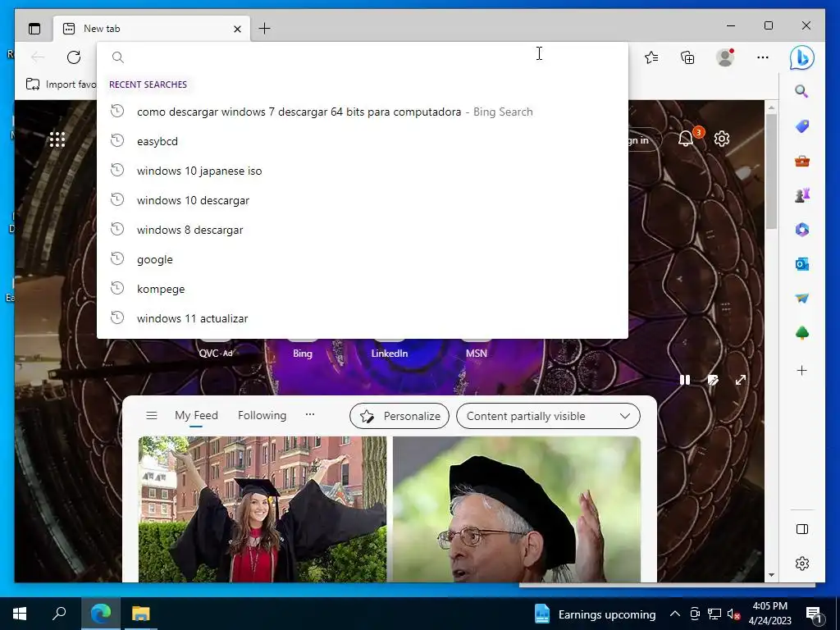Open the Bing chat sidebar icon
Viewport: 840px width, 630px height.
point(802,58)
